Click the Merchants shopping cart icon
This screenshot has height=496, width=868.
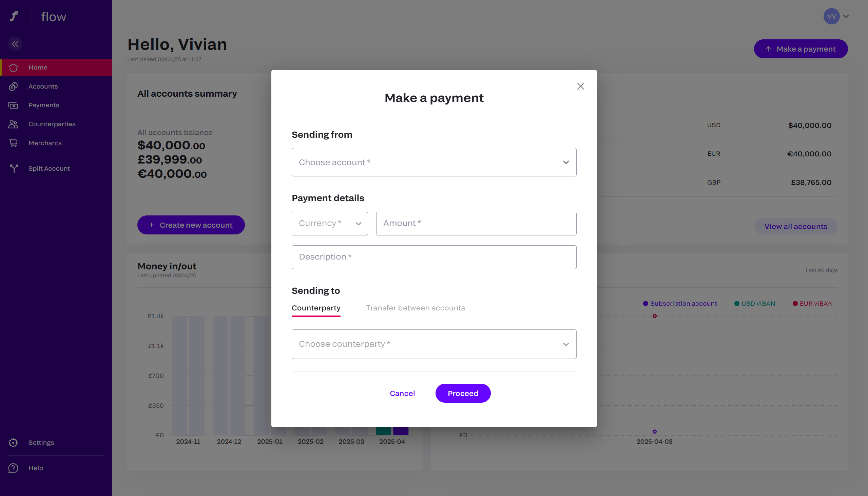click(x=13, y=143)
